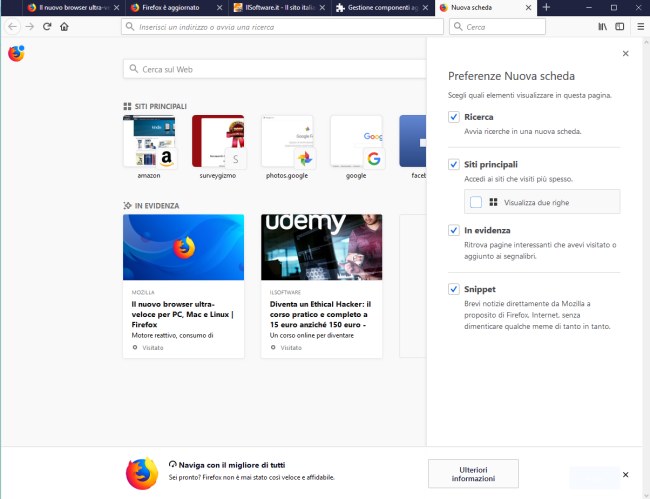Open the Library toolbar icon

[602, 27]
